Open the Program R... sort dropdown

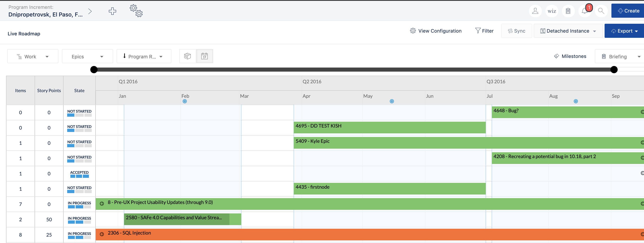click(x=144, y=56)
